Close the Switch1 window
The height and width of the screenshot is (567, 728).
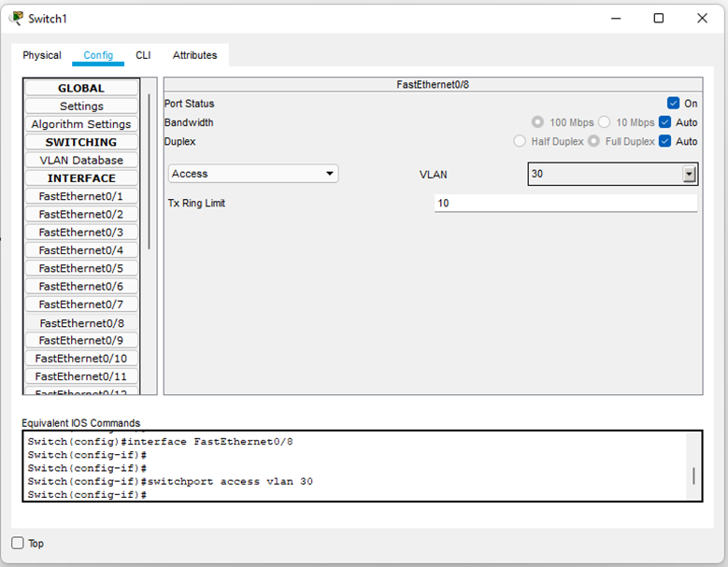click(702, 18)
